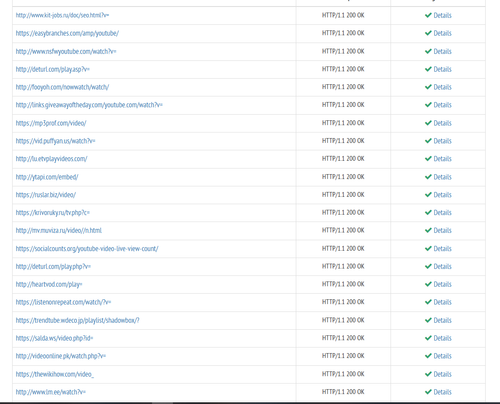Open the deturl.com/play.asp link

53,69
